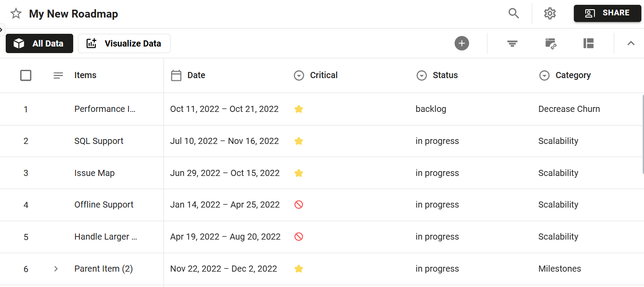Click the layout view icon
Viewport: 644px width, 287px height.
pos(588,43)
